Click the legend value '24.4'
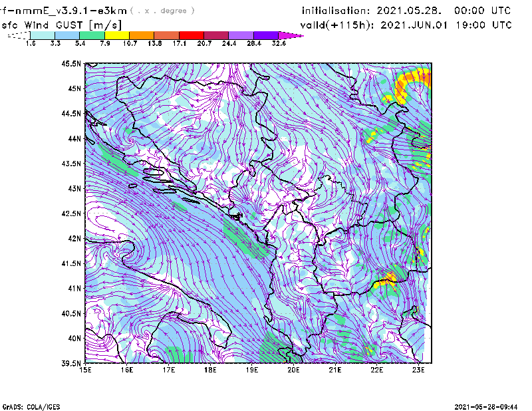The image size is (532, 411). point(229,43)
